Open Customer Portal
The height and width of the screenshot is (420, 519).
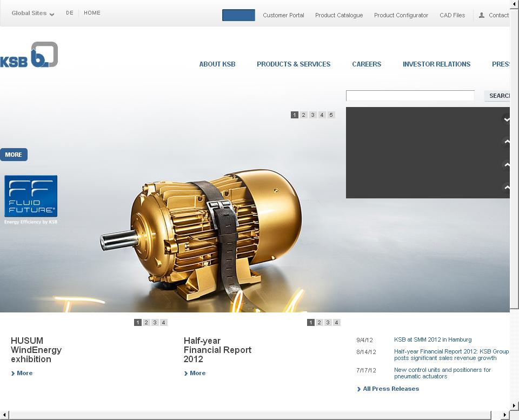tap(283, 15)
